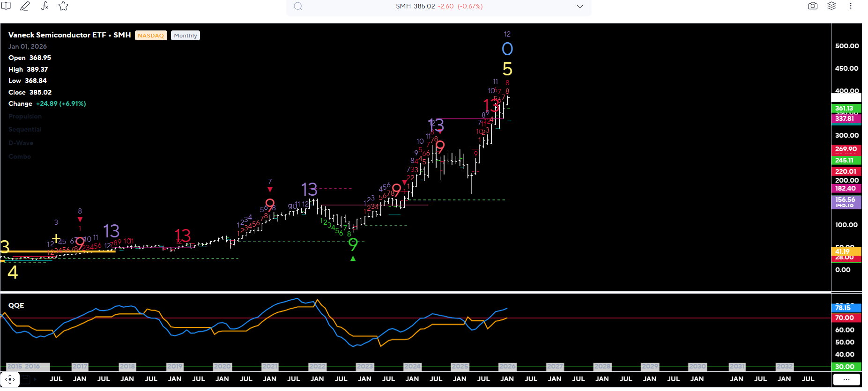Open the three-dot more options menu
This screenshot has width=868, height=391.
tap(851, 6)
